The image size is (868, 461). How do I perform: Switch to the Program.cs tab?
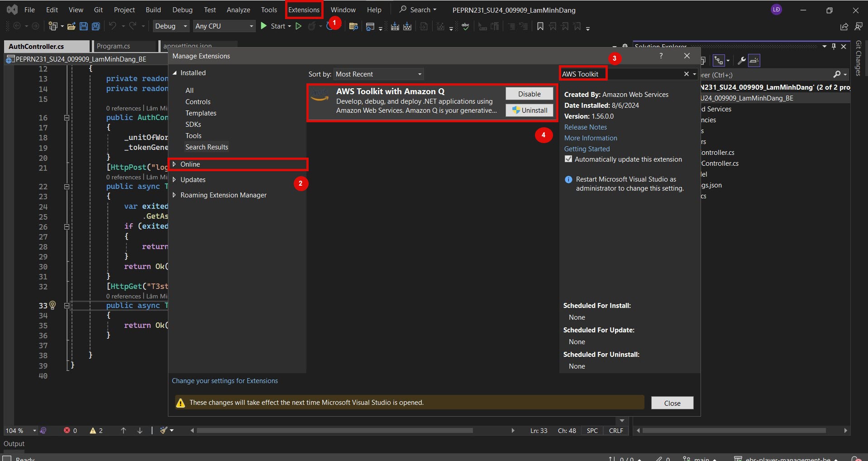pyautogui.click(x=114, y=46)
